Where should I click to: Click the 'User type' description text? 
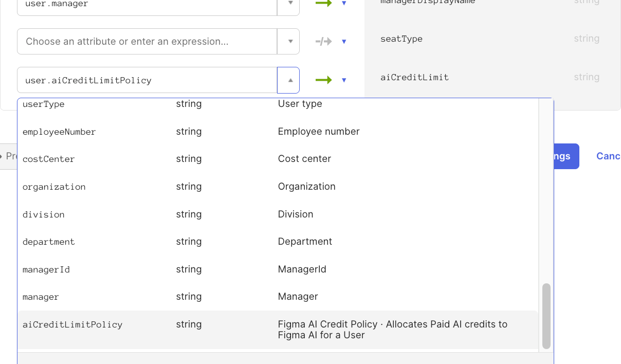point(300,104)
